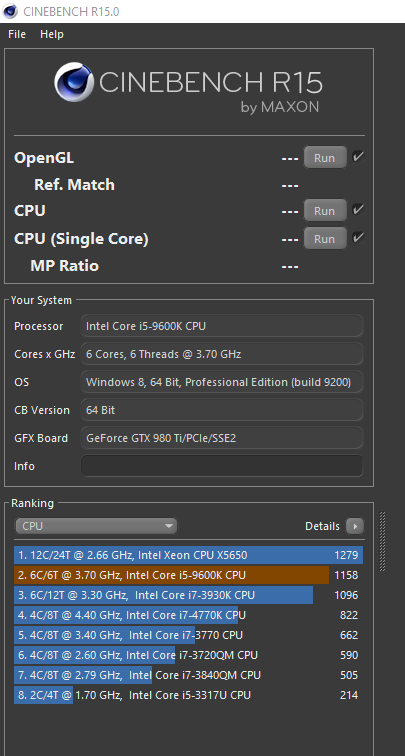Toggle the CPU test checkbox
Viewport: 405px width, 756px height.
[358, 210]
